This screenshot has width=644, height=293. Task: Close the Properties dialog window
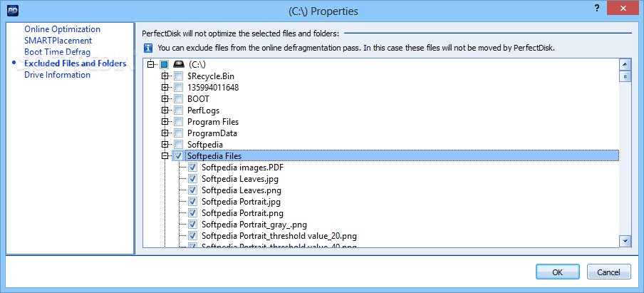point(625,7)
